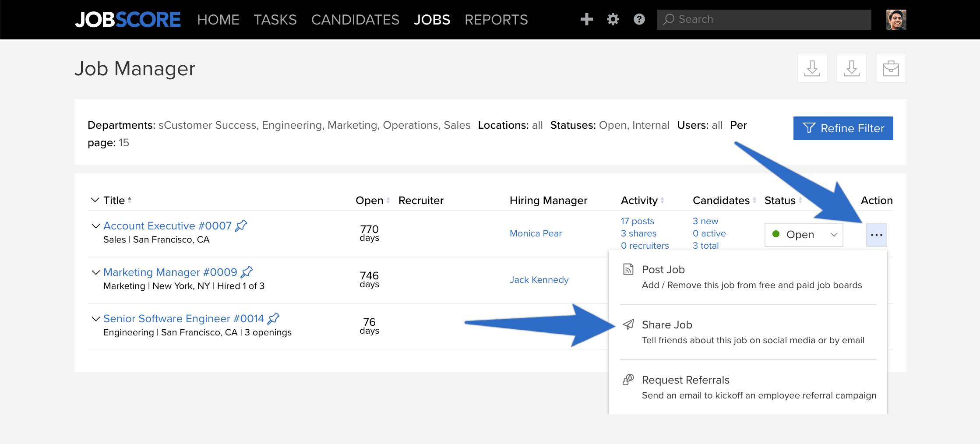Switch to the REPORTS tab
Screen dimensions: 980x444
point(496,20)
